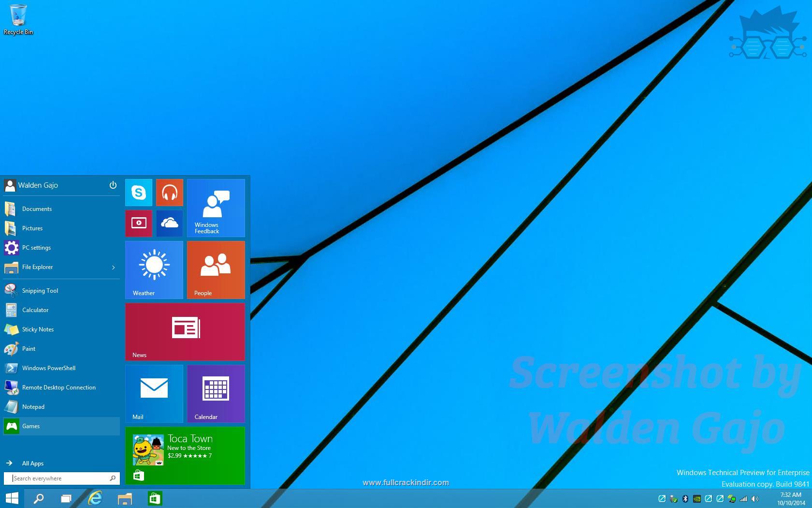Click the power button in Start menu
The width and height of the screenshot is (812, 508).
pyautogui.click(x=113, y=185)
